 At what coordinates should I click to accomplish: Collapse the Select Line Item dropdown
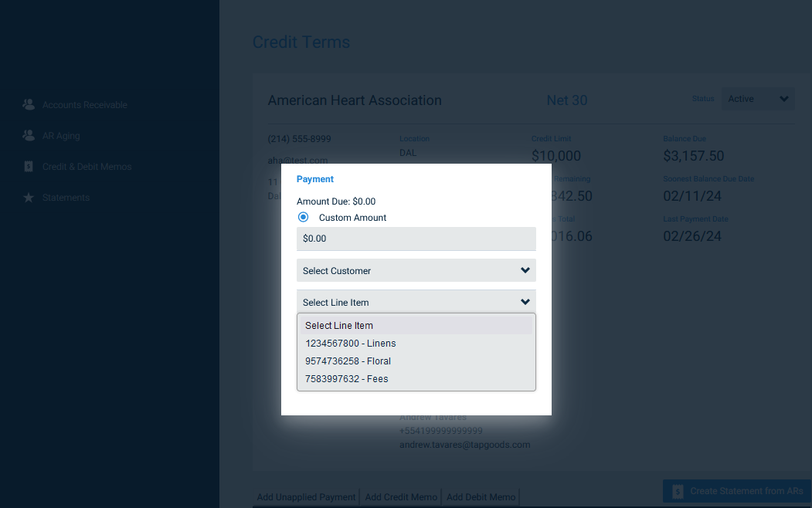(x=416, y=302)
